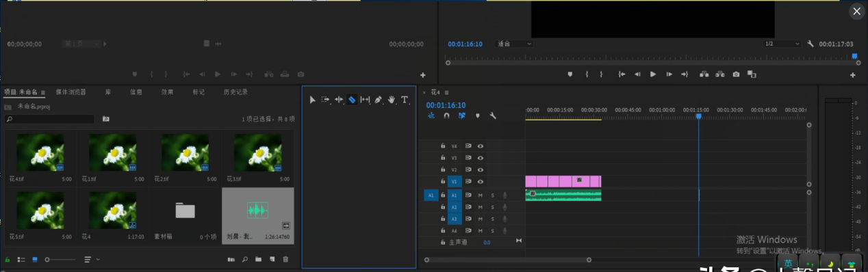Viewport: 868px width, 272px height.
Task: Solo audio track A3
Action: pyautogui.click(x=492, y=219)
